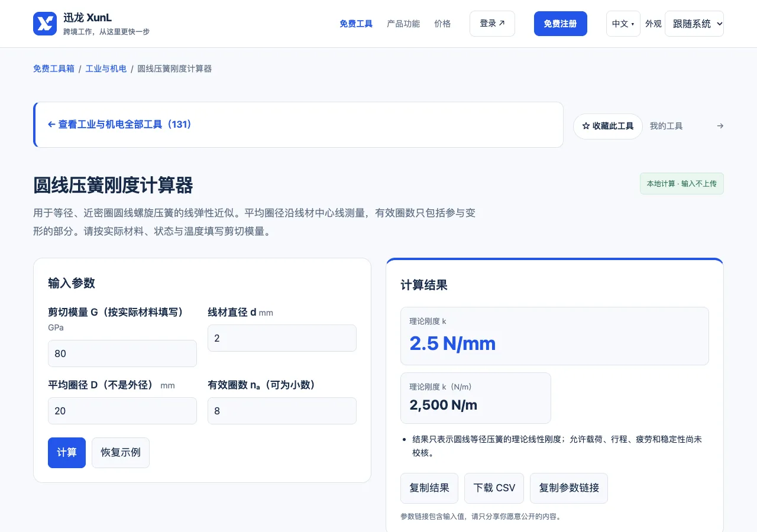
Task: Click the 免费注册 button
Action: pyautogui.click(x=561, y=24)
